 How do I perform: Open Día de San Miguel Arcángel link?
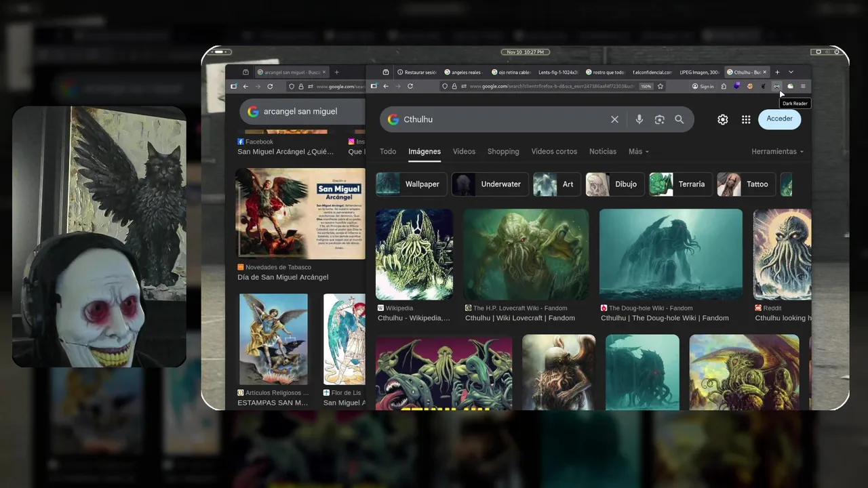tap(283, 277)
